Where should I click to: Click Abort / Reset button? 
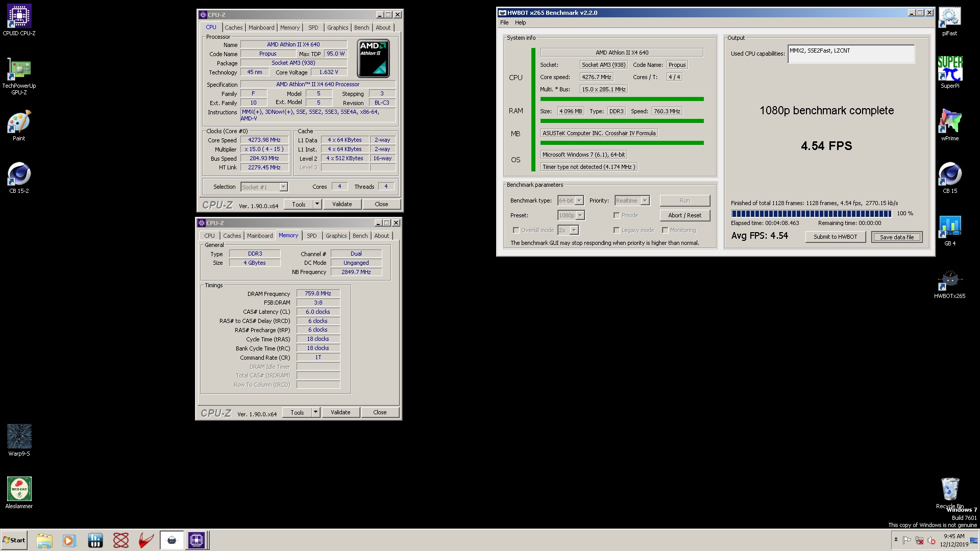(x=684, y=215)
